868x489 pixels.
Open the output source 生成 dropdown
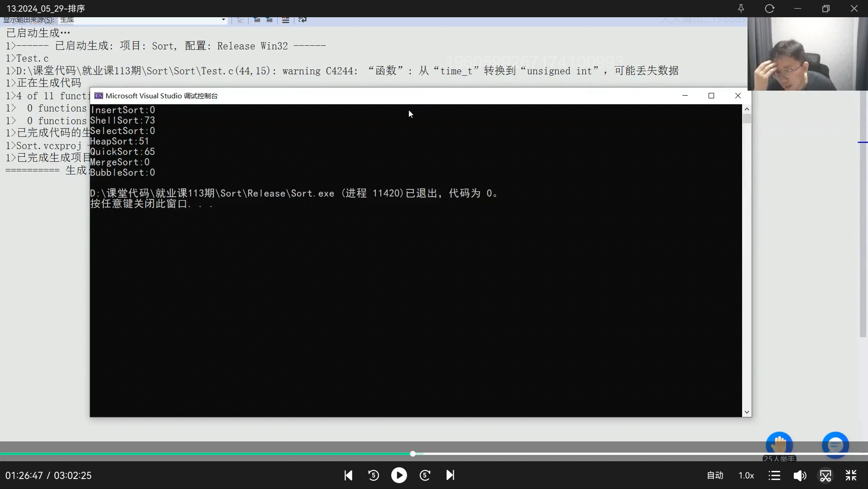pos(143,20)
